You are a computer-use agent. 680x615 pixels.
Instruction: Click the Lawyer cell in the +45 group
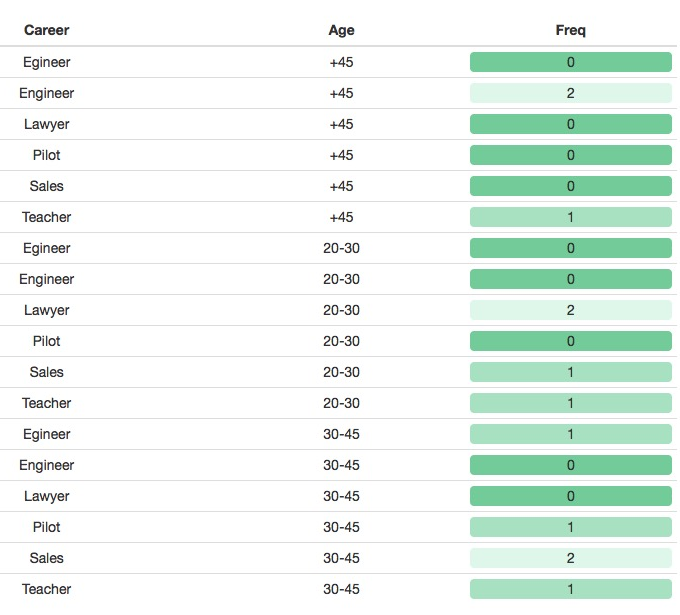point(46,124)
